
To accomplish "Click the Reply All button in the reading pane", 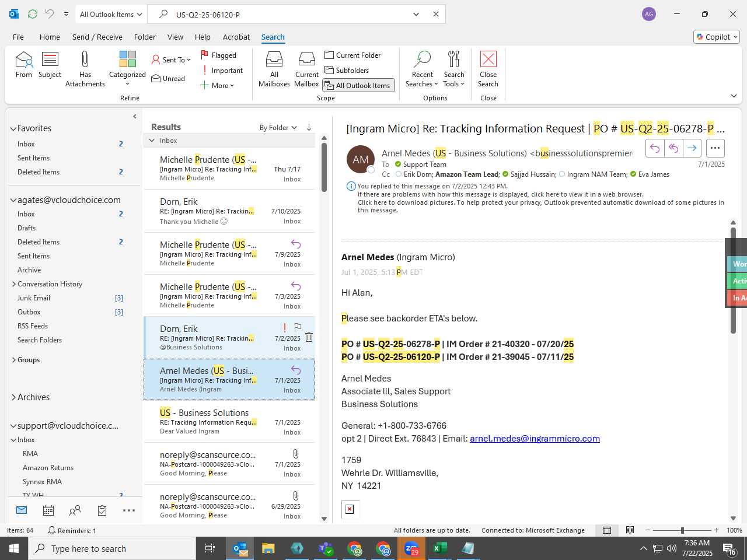I will 673,148.
